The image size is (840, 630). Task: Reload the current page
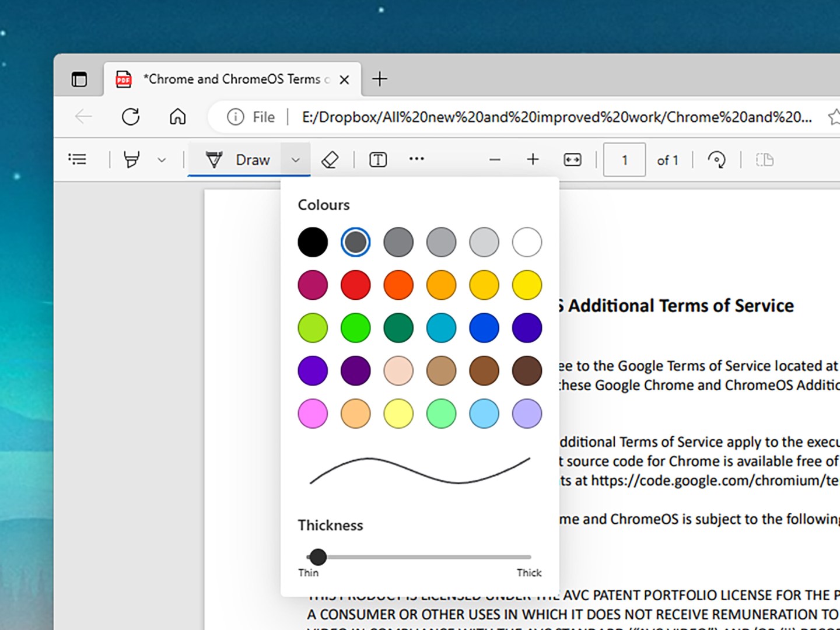pyautogui.click(x=131, y=117)
